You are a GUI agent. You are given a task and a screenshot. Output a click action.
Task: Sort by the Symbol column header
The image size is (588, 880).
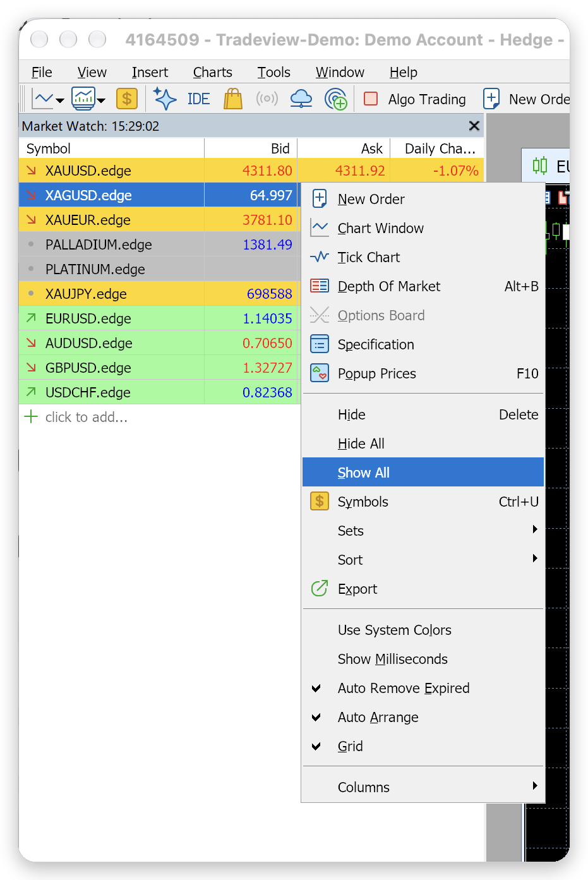[x=112, y=148]
